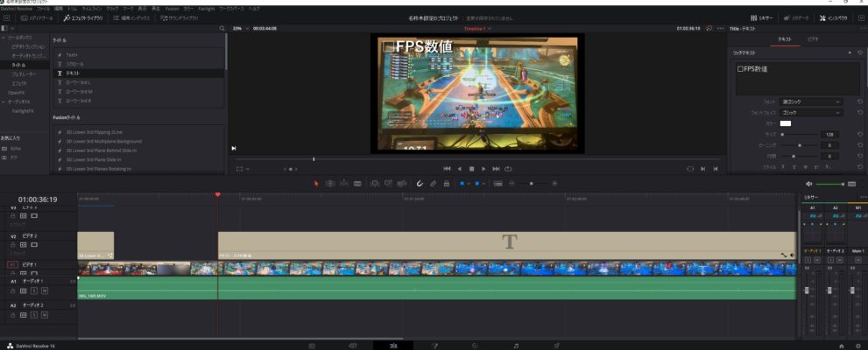Screen dimensions: 868x350
Task: Click the overwrite clip tool icon
Action: [389, 184]
